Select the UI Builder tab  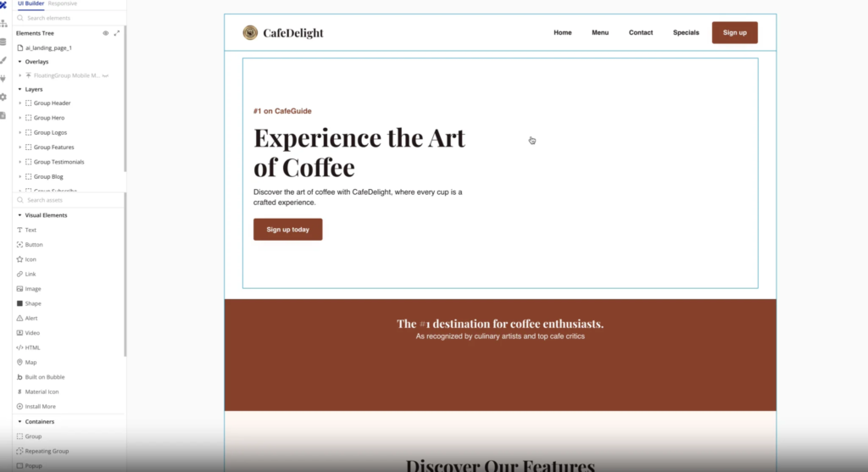(x=31, y=4)
